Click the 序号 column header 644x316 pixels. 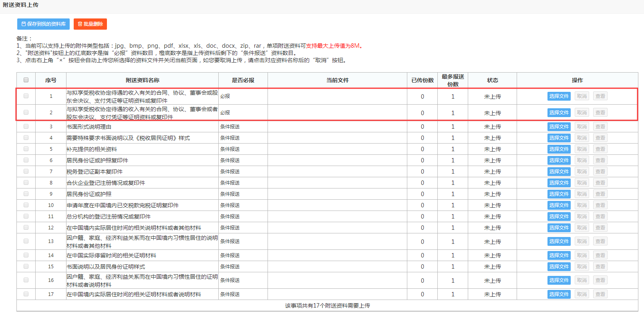[x=51, y=80]
